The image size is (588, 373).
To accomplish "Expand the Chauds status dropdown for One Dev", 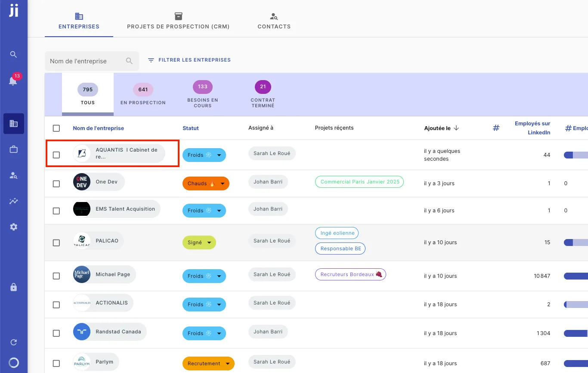I will 223,184.
